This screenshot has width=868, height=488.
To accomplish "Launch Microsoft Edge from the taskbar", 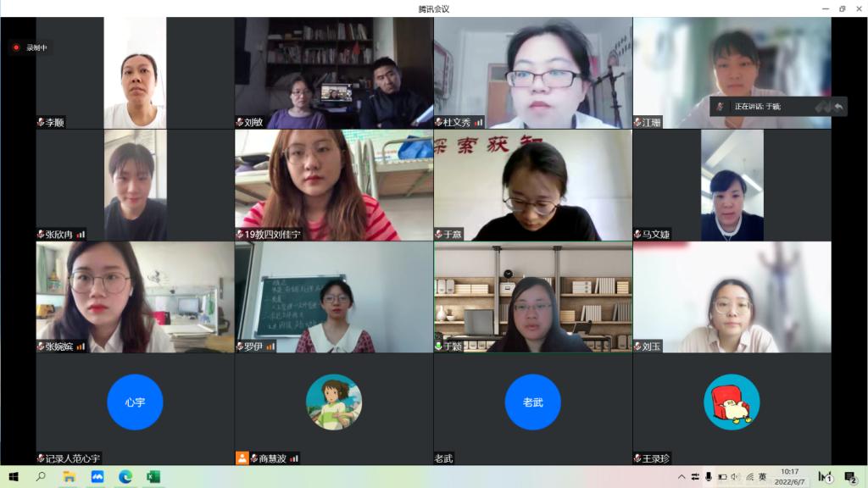I will 125,476.
